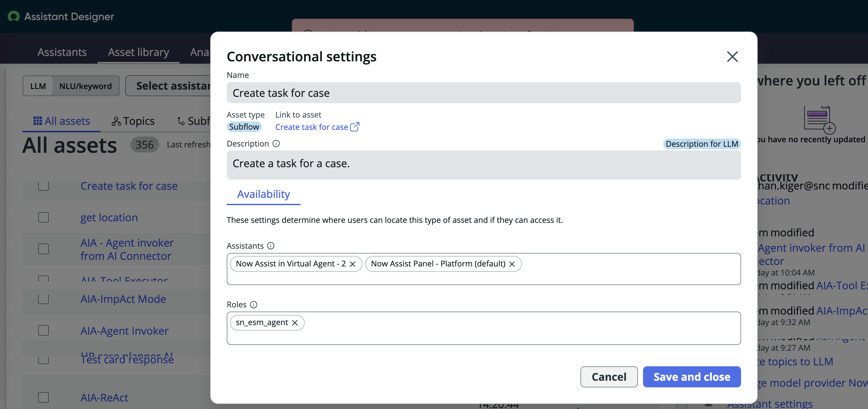Screen dimensions: 868x409
Task: Click the All assets grid icon
Action: [x=37, y=121]
